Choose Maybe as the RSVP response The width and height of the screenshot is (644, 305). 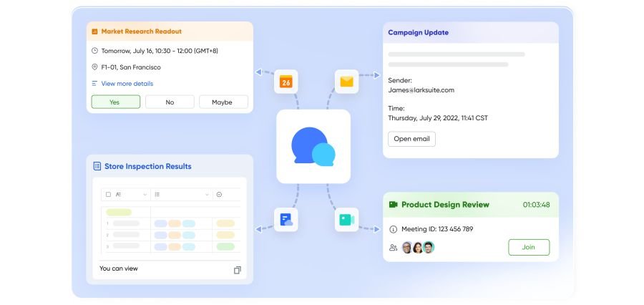(x=223, y=102)
